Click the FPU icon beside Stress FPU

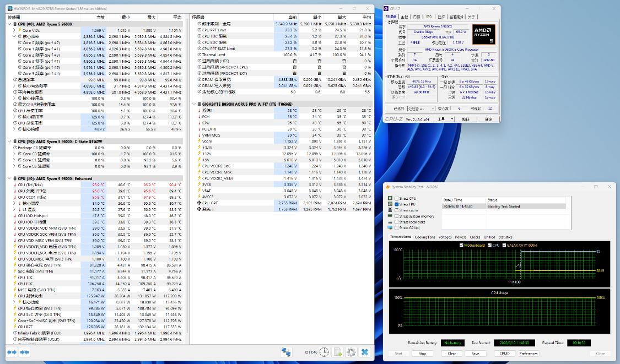pos(390,204)
